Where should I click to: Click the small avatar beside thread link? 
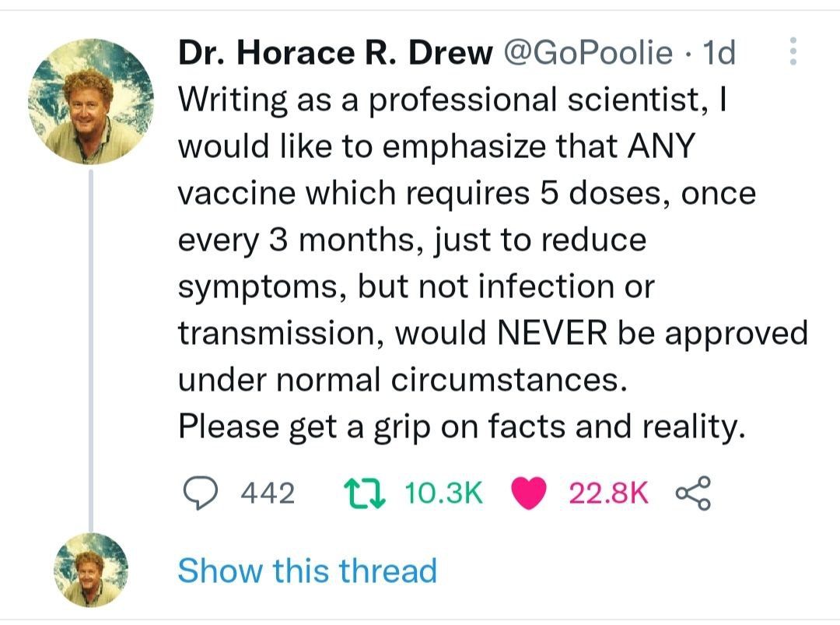tap(91, 570)
